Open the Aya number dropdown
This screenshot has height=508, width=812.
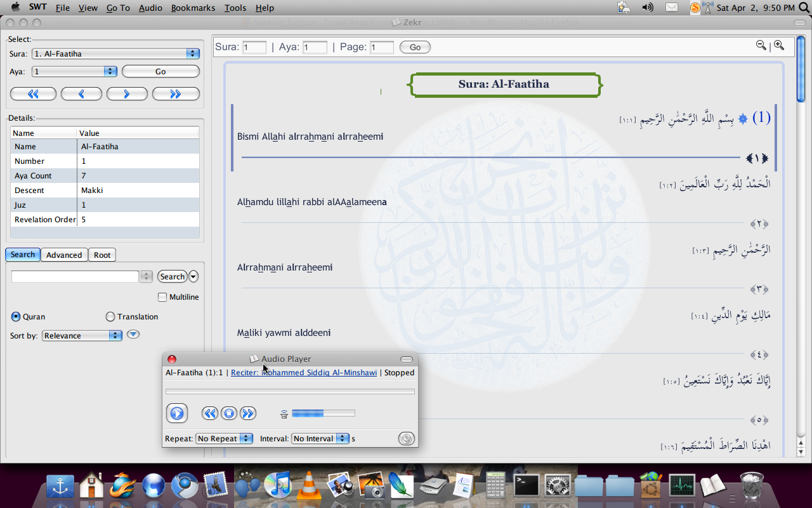click(75, 72)
